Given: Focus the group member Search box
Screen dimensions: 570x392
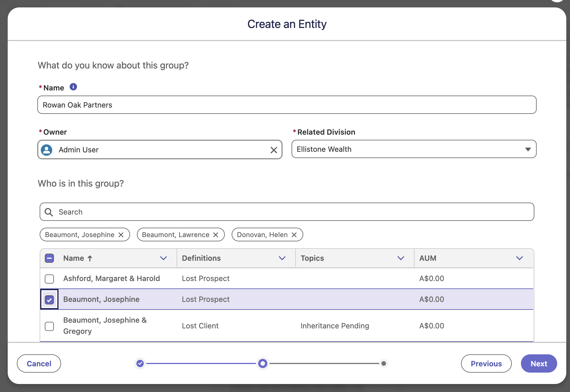Looking at the screenshot, I should click(287, 212).
